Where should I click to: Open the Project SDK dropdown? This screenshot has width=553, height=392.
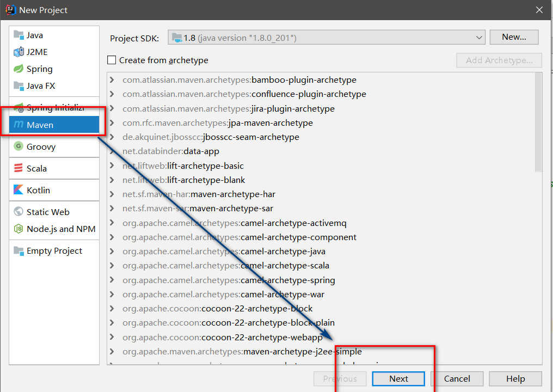coord(327,38)
